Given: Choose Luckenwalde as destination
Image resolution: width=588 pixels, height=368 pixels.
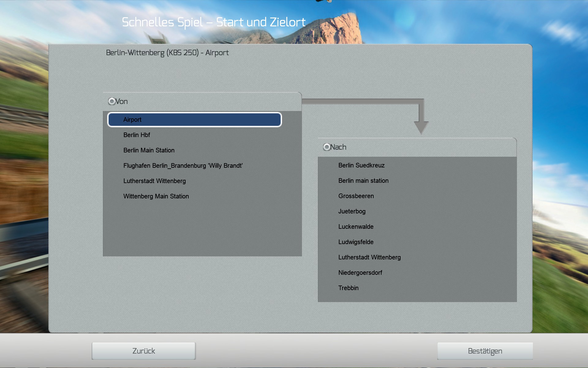Looking at the screenshot, I should tap(356, 227).
